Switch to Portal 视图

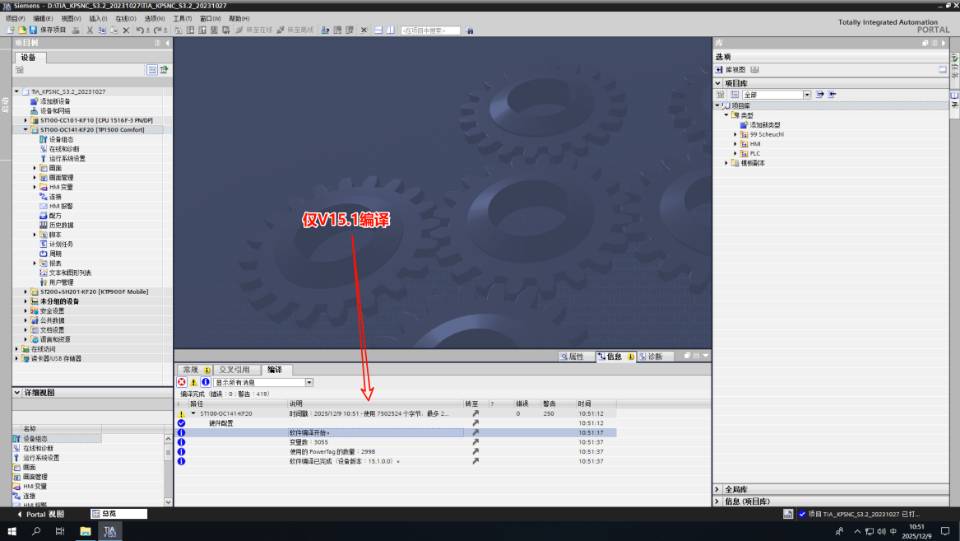40,514
